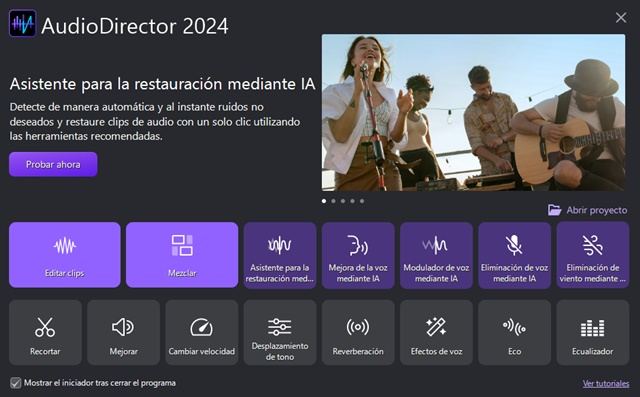
Task: Open Mejora de la voz mediante IA
Action: (x=358, y=255)
